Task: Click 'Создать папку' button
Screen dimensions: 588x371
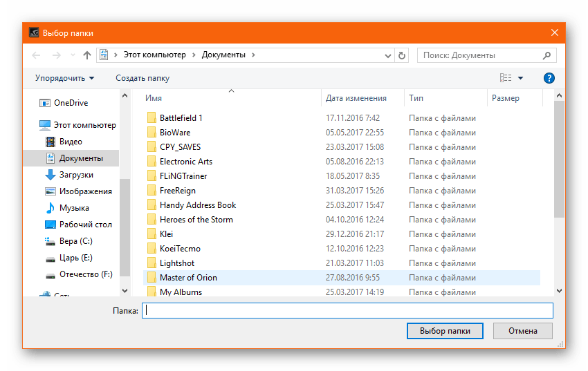Action: [x=143, y=78]
